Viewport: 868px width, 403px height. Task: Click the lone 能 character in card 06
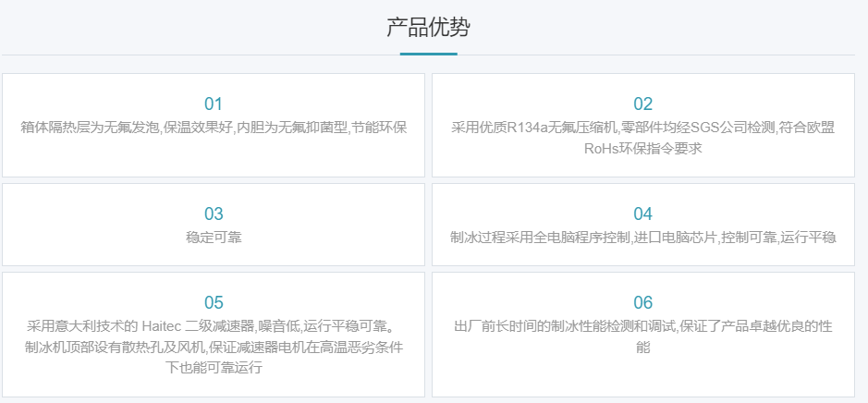click(642, 347)
